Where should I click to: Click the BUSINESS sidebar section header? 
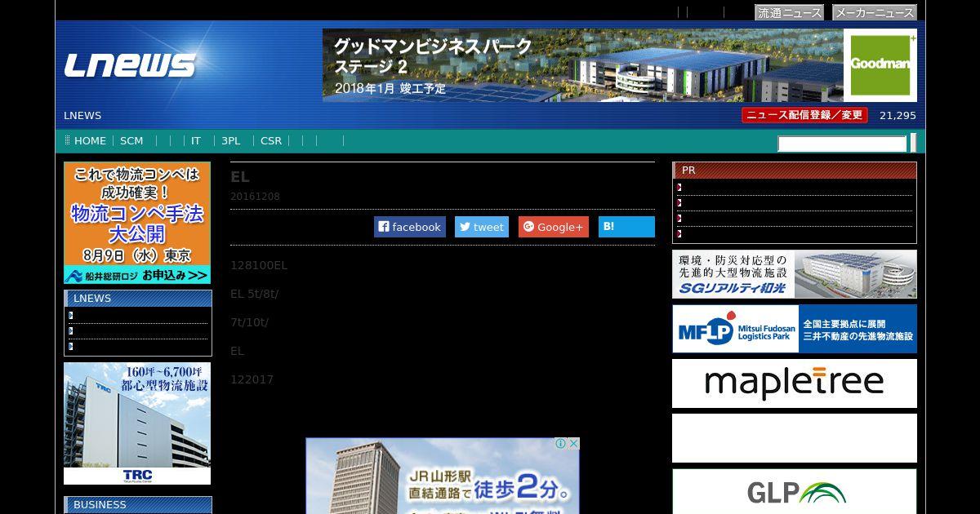tap(137, 504)
